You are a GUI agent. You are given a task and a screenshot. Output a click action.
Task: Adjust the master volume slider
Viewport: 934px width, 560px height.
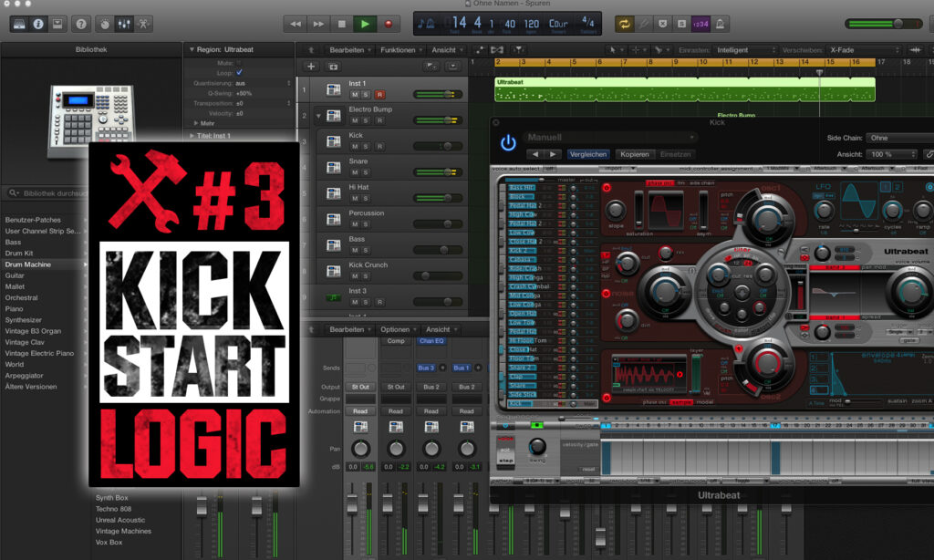(883, 24)
